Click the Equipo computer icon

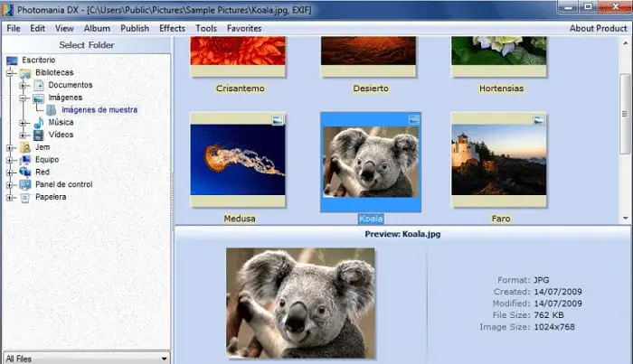[x=25, y=160]
